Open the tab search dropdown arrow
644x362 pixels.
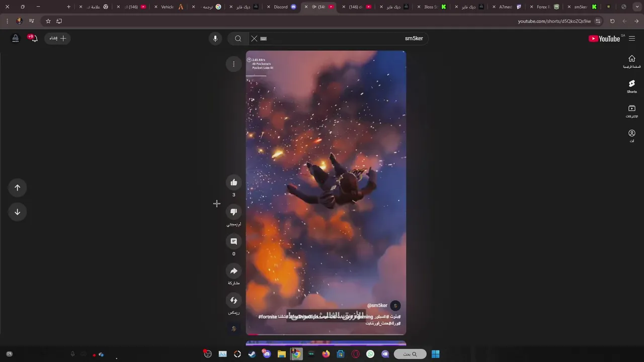point(636,7)
